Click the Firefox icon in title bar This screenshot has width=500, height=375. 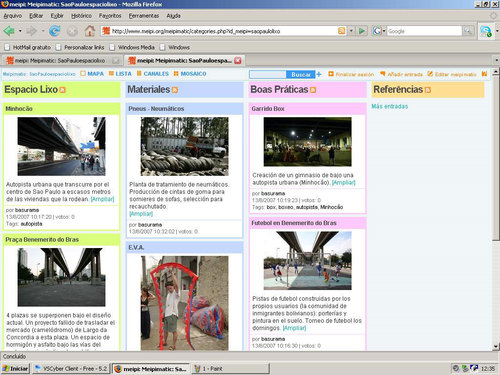5,4
